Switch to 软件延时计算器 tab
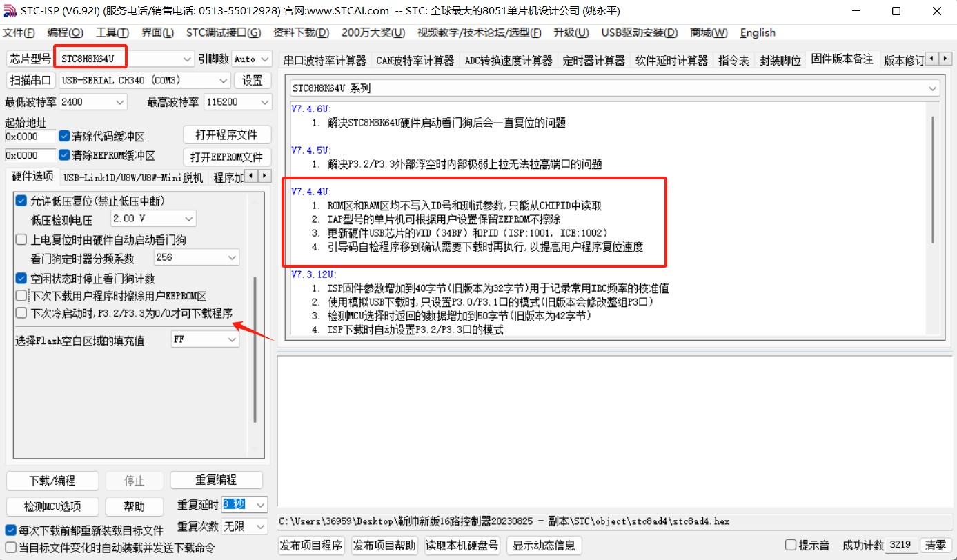Screen dimensions: 957x560 pos(671,60)
